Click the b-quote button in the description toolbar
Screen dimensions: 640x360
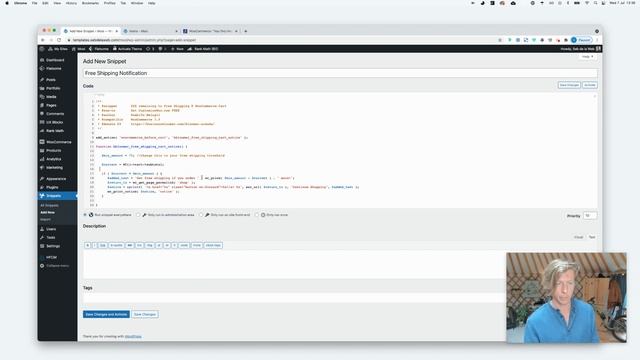116,245
